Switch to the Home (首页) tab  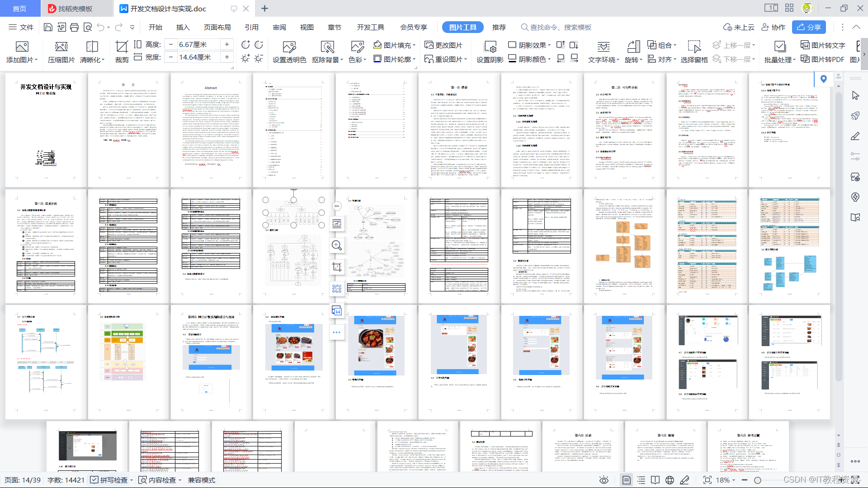pyautogui.click(x=20, y=9)
